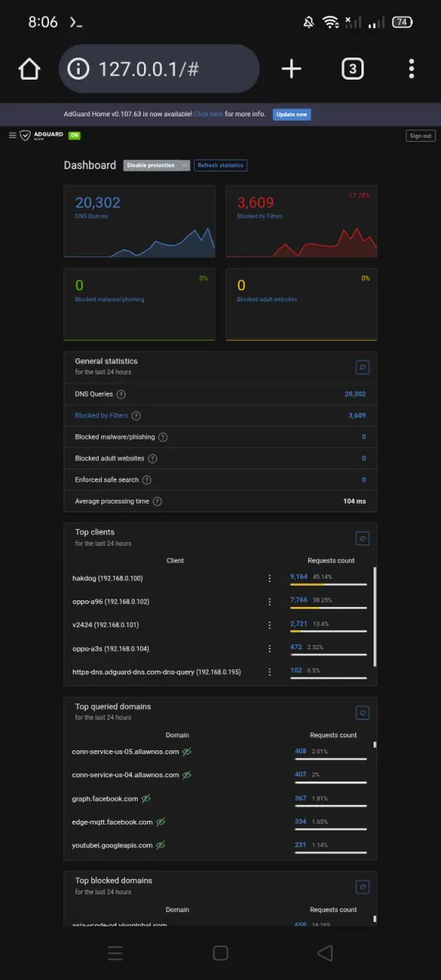Image resolution: width=441 pixels, height=980 pixels.
Task: Select hakdog (192.168.0.100) client row text
Action: pos(107,578)
